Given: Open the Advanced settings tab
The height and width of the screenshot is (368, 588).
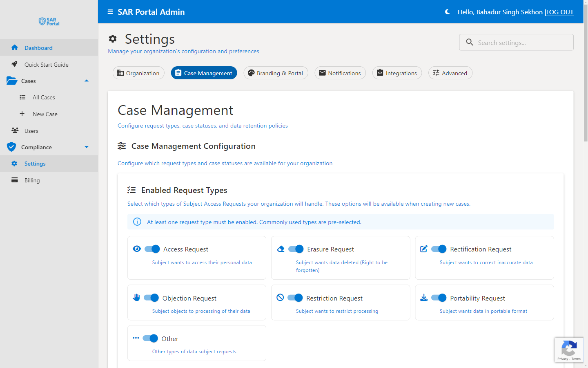Looking at the screenshot, I should pos(450,73).
